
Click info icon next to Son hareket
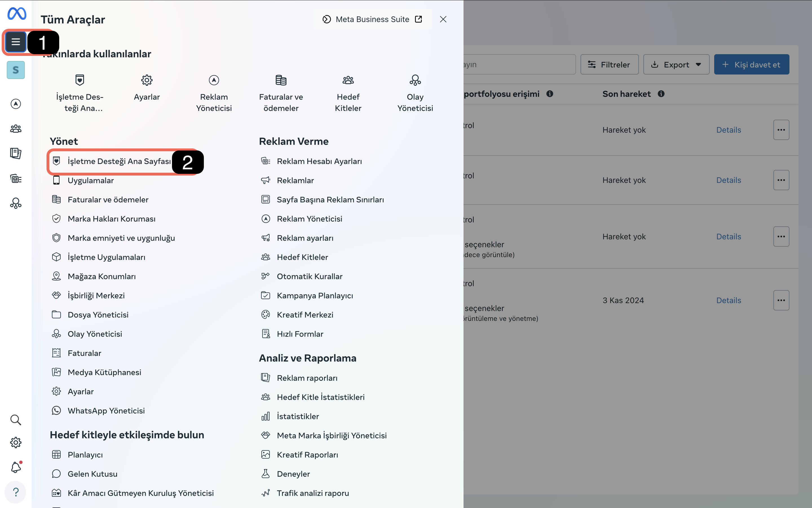coord(661,94)
